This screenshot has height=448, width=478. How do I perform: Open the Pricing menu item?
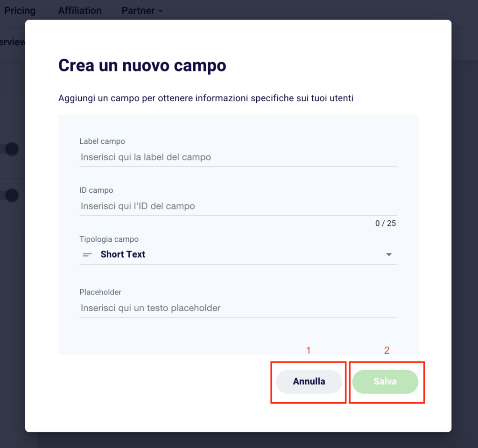click(x=20, y=11)
